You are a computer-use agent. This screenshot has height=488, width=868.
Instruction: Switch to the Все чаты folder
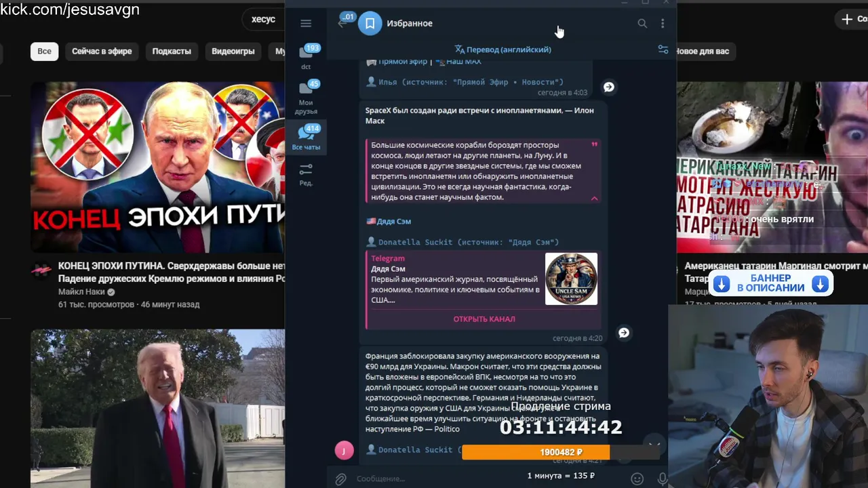(306, 136)
